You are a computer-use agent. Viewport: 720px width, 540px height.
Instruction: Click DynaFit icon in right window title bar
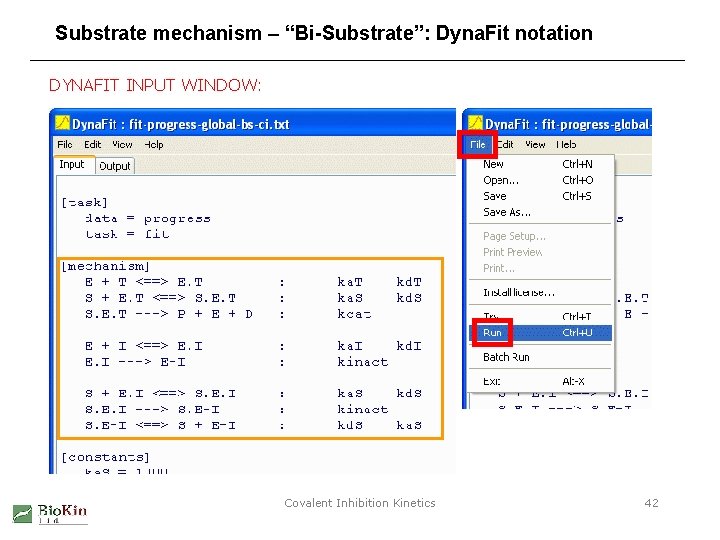[475, 123]
